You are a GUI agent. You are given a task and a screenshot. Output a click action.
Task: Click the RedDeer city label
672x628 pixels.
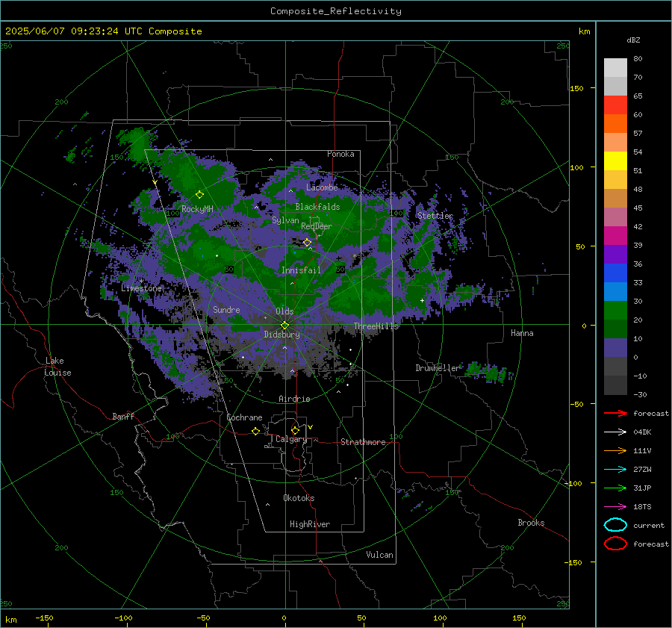[x=317, y=226]
